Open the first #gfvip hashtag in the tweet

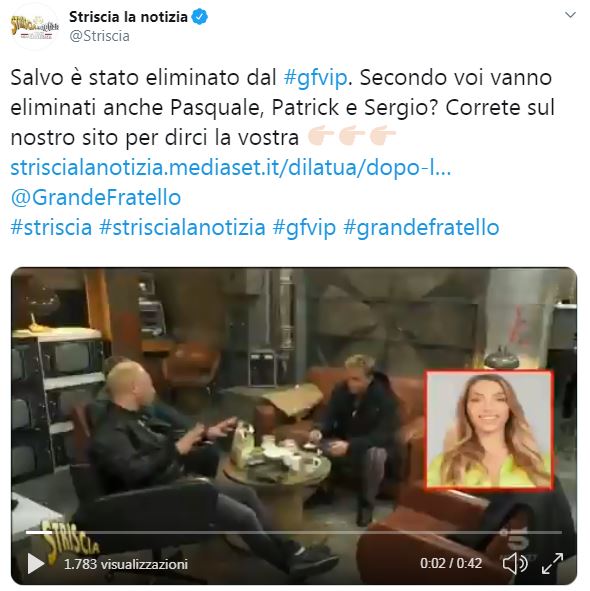coord(315,78)
